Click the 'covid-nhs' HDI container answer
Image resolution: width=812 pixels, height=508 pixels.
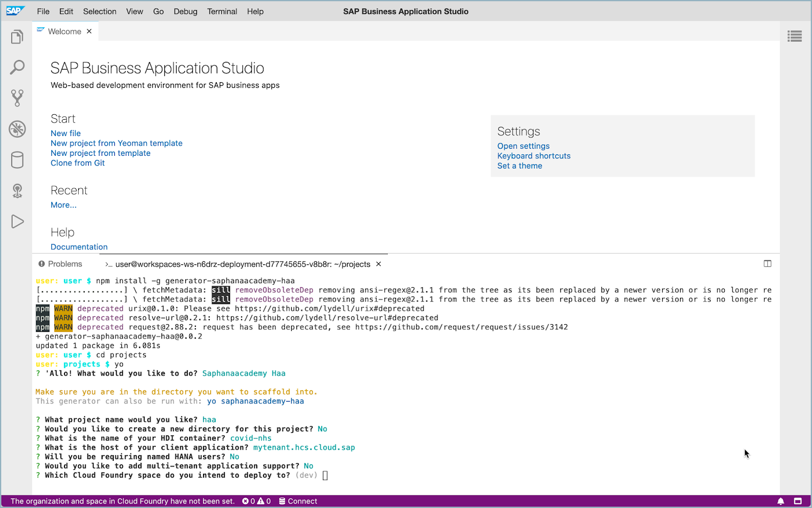pyautogui.click(x=251, y=438)
